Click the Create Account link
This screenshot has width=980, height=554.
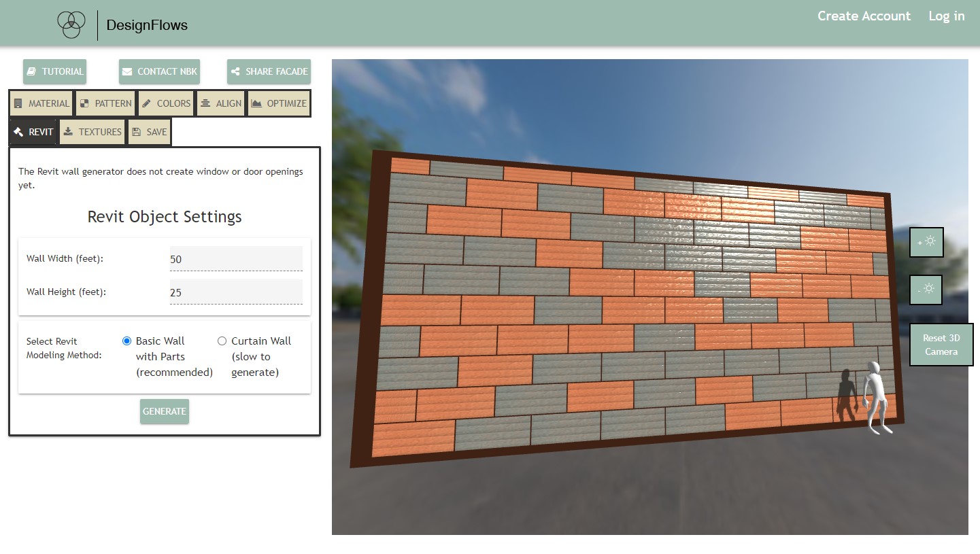(x=864, y=16)
